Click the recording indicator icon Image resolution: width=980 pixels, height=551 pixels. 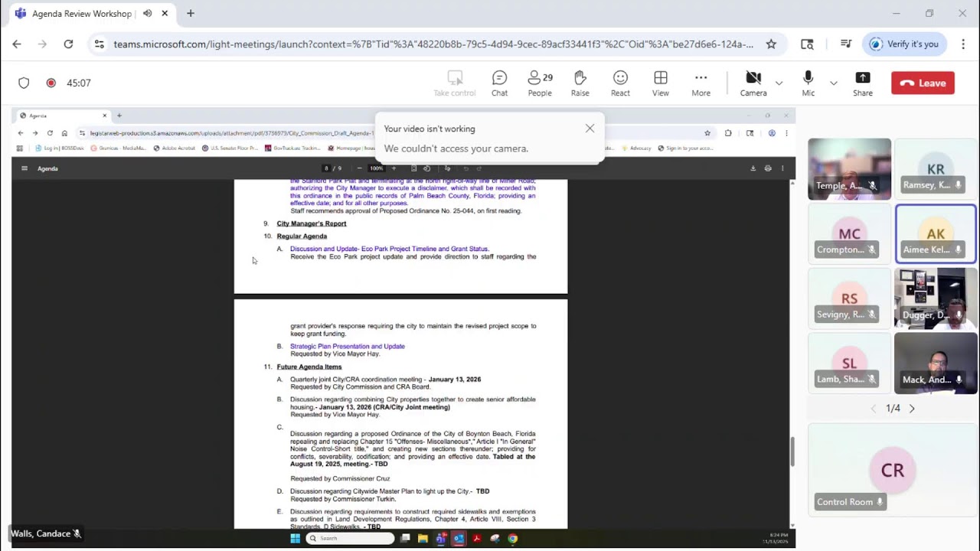coord(51,83)
